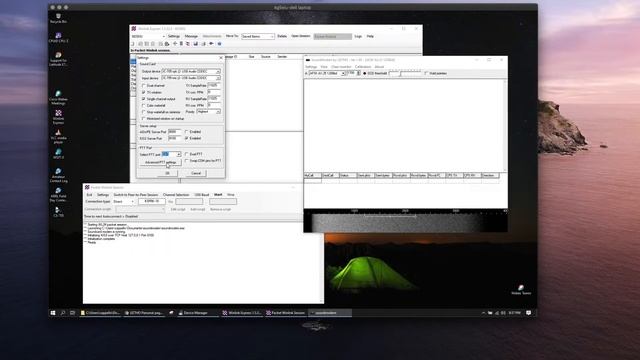Viewport: 640px width, 360px height.
Task: Enable the Dual channel checkbox
Action: pyautogui.click(x=144, y=86)
